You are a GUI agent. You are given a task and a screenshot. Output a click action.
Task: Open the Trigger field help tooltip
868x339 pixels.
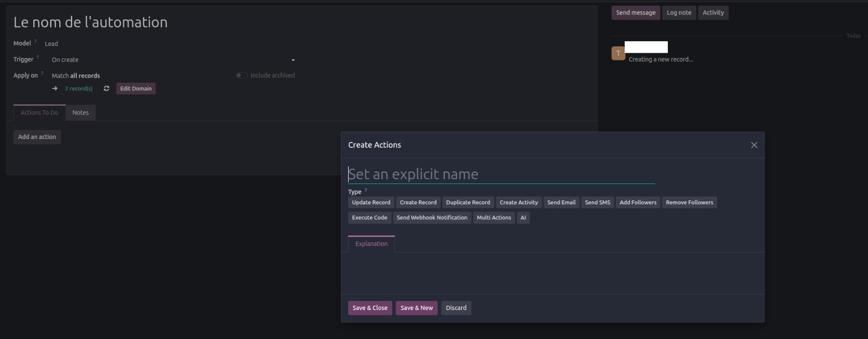pos(38,58)
